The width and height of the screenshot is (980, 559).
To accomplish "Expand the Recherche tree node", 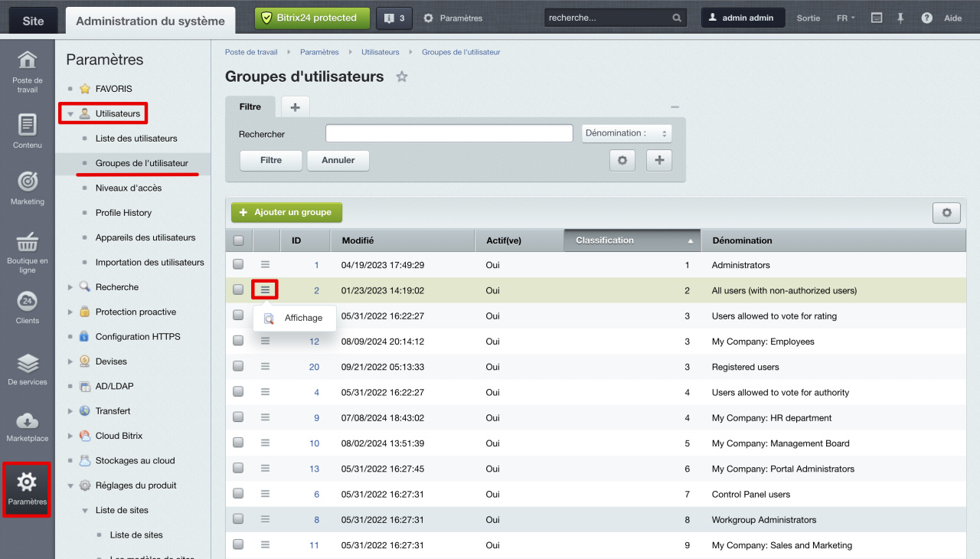I will click(70, 287).
